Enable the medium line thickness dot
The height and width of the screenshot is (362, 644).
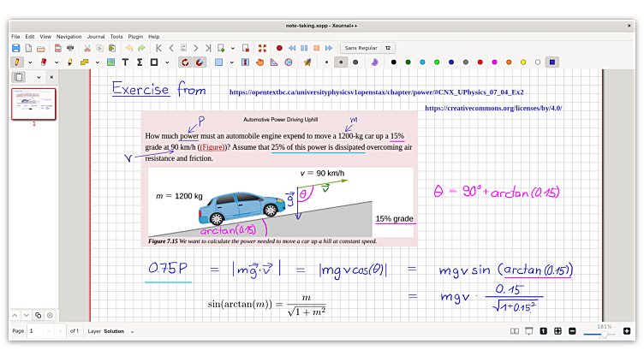pyautogui.click(x=342, y=62)
